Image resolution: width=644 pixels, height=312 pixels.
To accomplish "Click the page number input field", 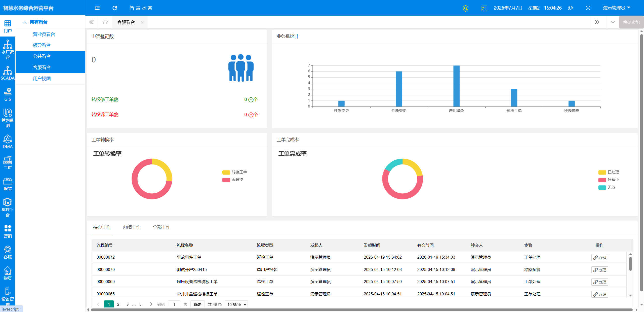I will click(x=174, y=304).
